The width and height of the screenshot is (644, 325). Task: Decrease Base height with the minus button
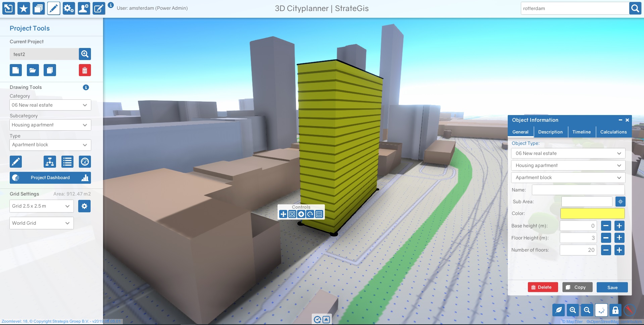point(606,226)
